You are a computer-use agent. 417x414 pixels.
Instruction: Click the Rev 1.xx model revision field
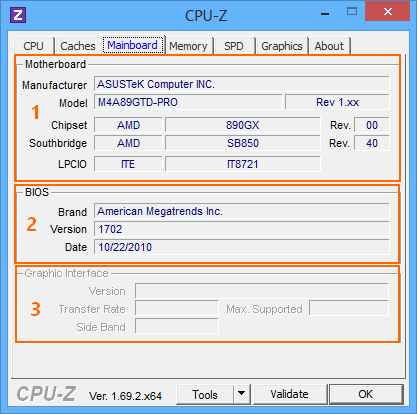tap(337, 102)
